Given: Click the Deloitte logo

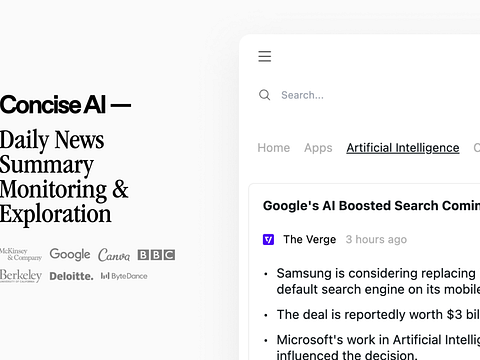Looking at the screenshot, I should pos(71,276).
